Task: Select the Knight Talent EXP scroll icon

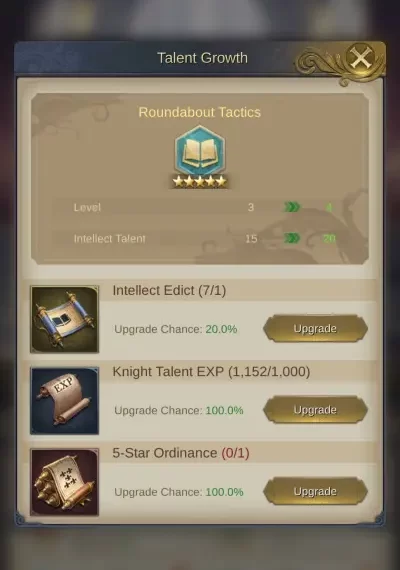Action: 64,401
